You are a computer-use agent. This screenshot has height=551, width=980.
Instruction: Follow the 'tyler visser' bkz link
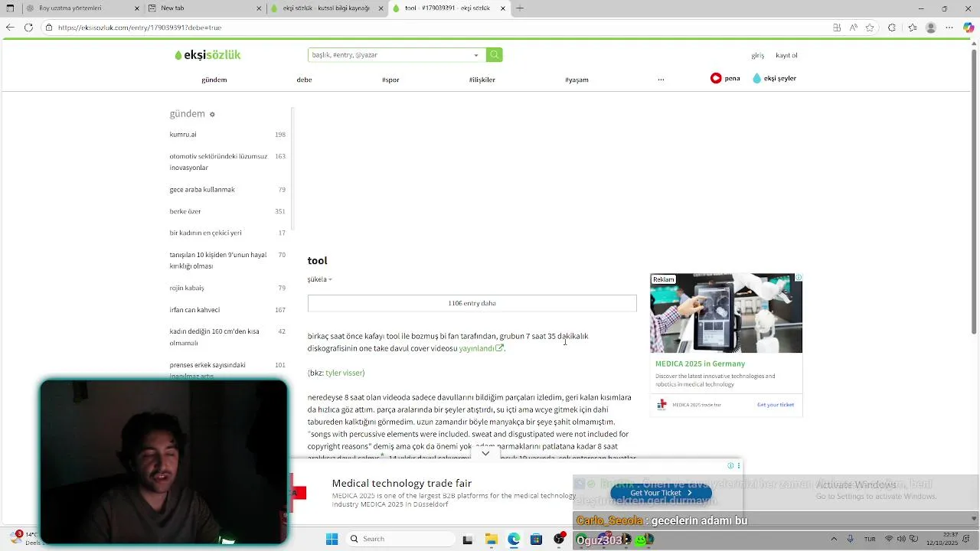pos(344,373)
